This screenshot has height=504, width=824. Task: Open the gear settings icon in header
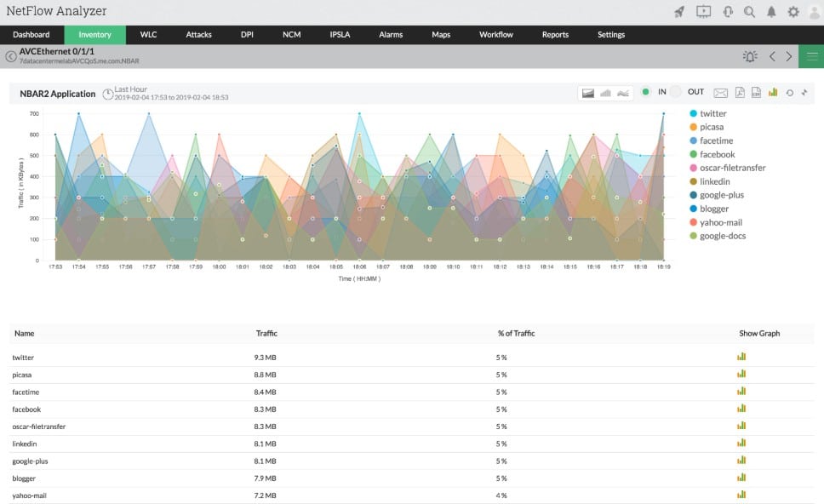(x=793, y=12)
